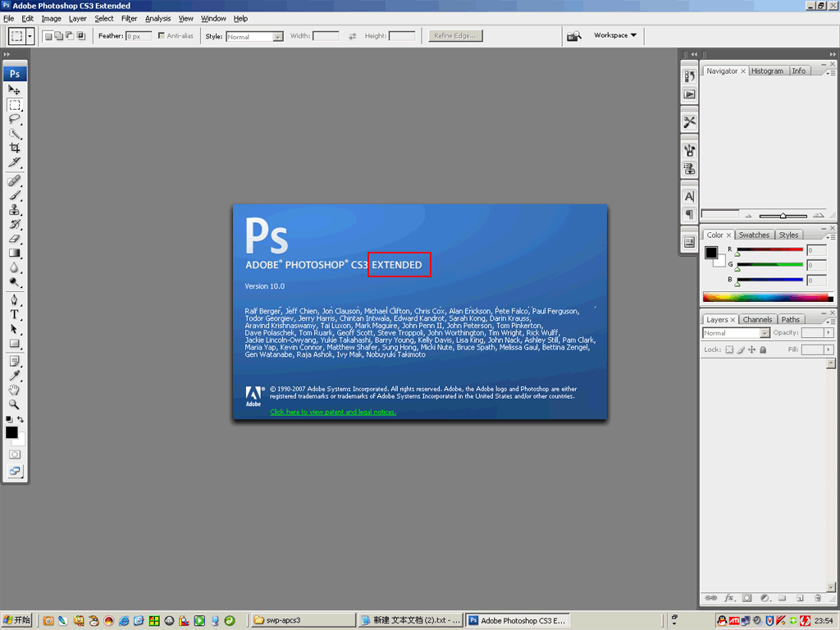
Task: Reset to default foreground and background colors
Action: 8,419
